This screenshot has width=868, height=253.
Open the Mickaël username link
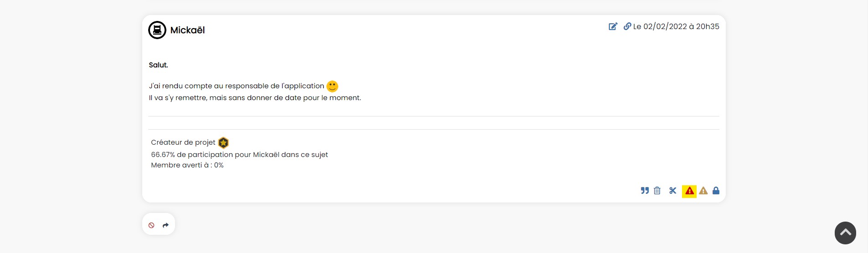tap(187, 30)
